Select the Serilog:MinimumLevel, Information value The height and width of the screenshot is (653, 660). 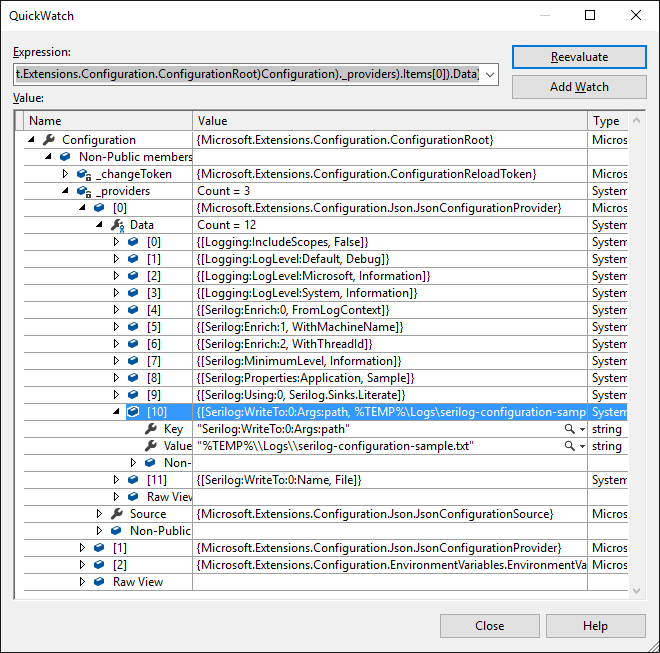299,361
